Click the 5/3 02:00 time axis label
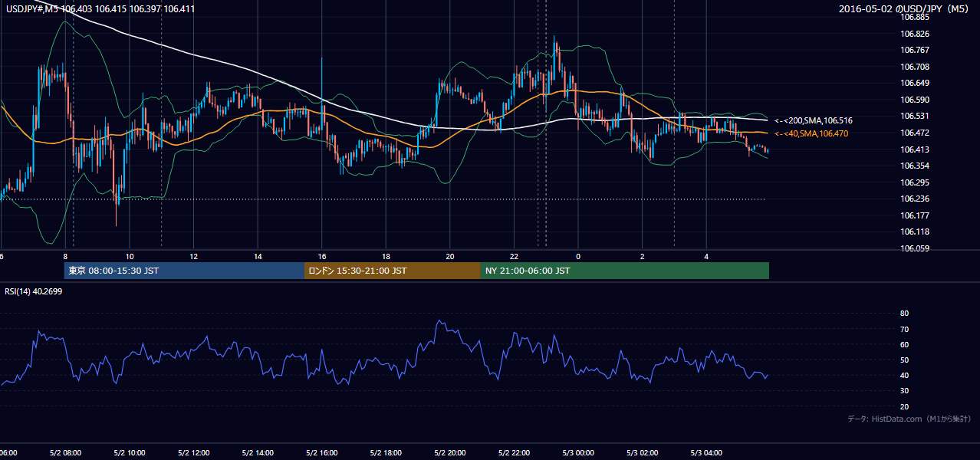The image size is (980, 460). [643, 453]
